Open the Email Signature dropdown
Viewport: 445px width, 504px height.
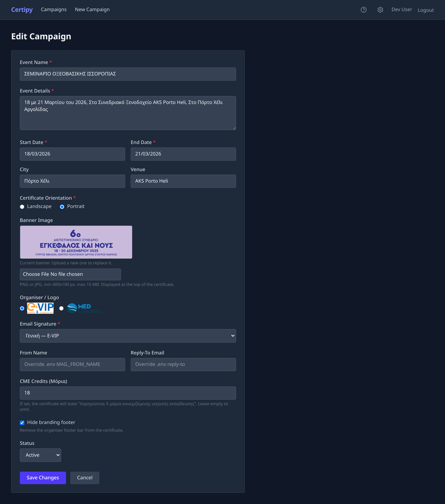point(128,336)
